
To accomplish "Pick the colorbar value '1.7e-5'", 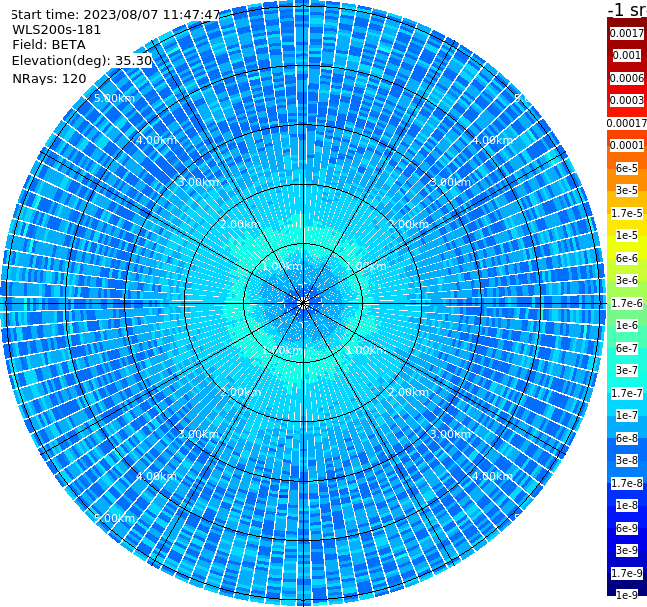I will click(627, 213).
